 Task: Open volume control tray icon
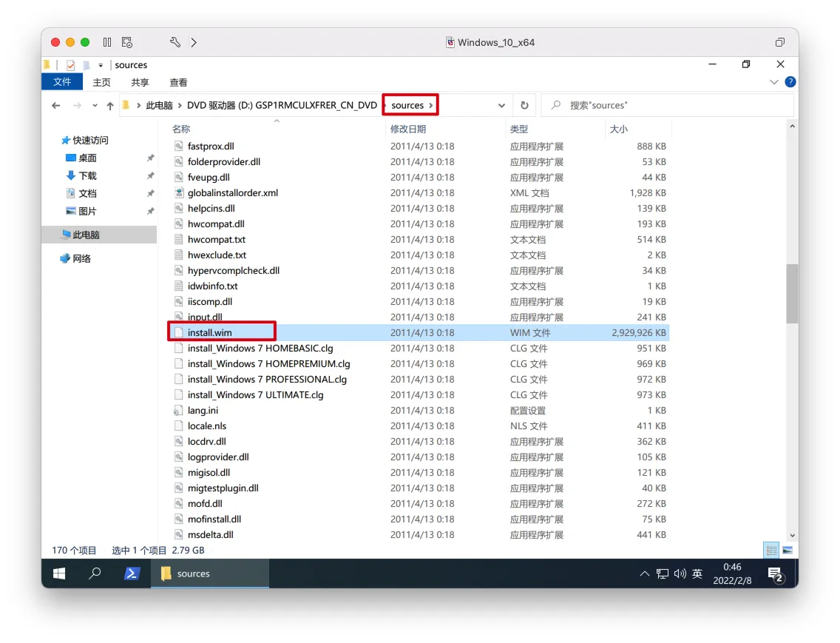tap(680, 574)
